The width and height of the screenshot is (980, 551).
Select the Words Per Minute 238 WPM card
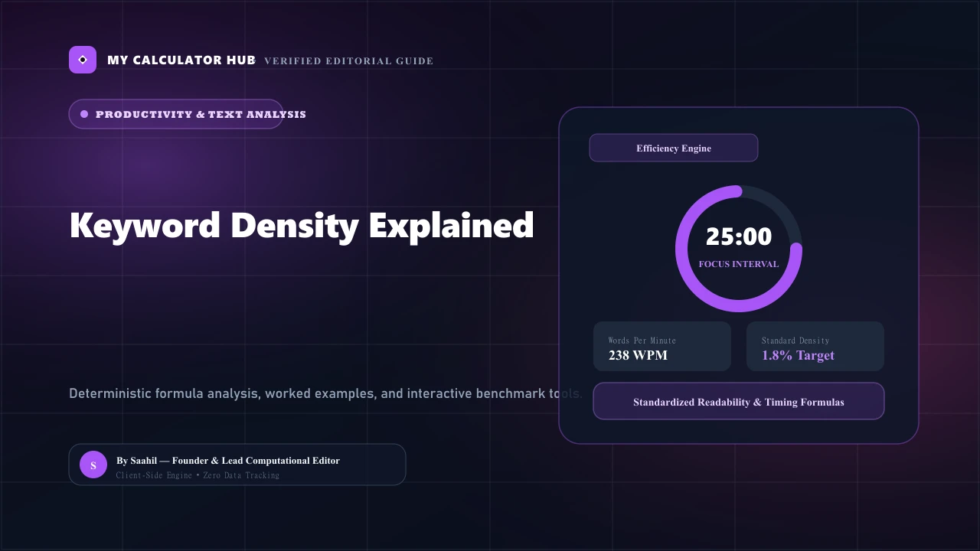tap(662, 347)
